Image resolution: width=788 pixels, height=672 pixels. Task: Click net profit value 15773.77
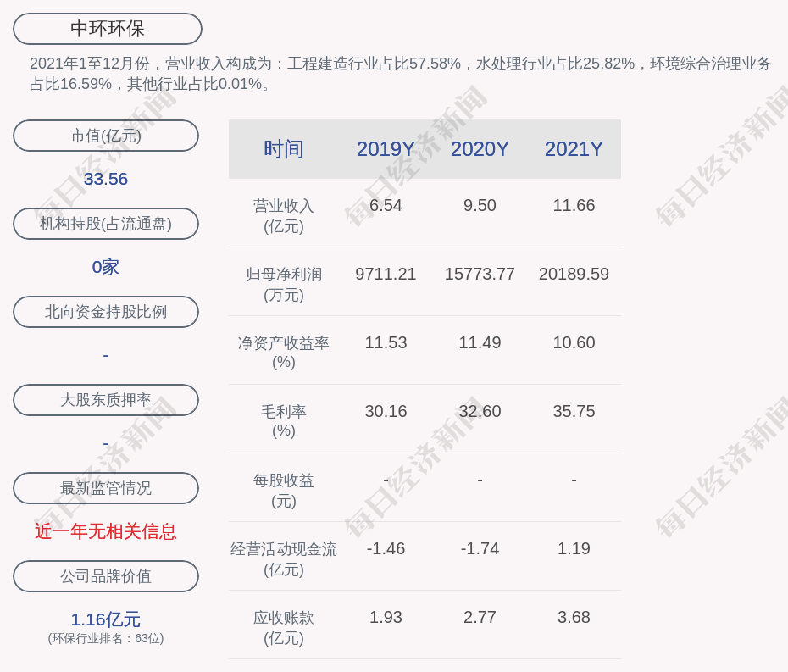(x=480, y=274)
